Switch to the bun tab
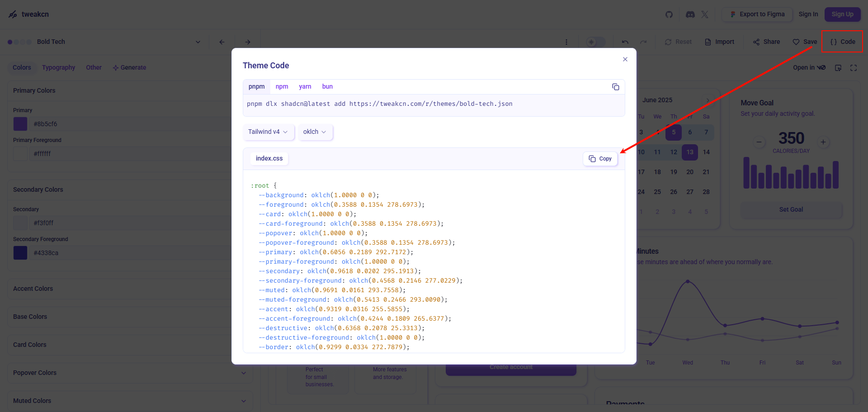868x412 pixels. pyautogui.click(x=327, y=87)
